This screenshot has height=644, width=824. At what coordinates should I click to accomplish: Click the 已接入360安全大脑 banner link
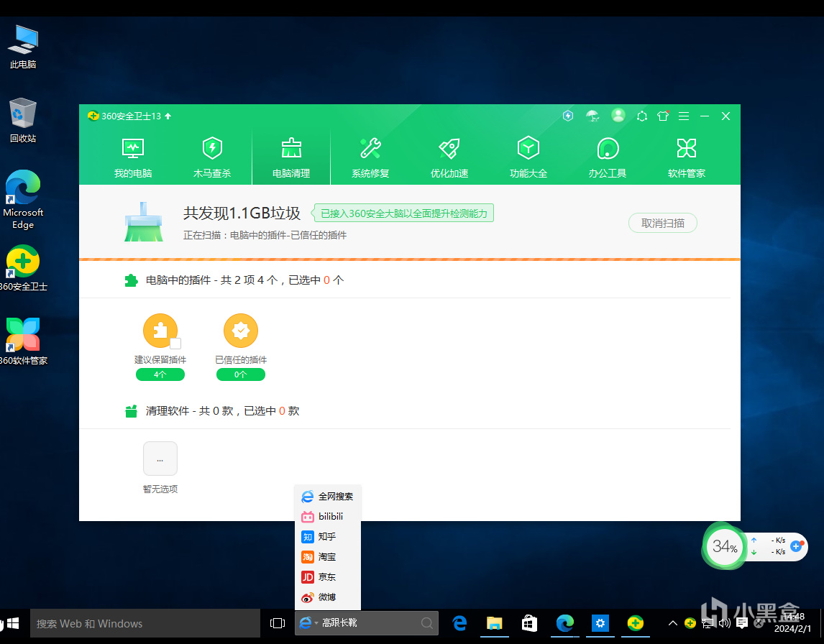(403, 213)
